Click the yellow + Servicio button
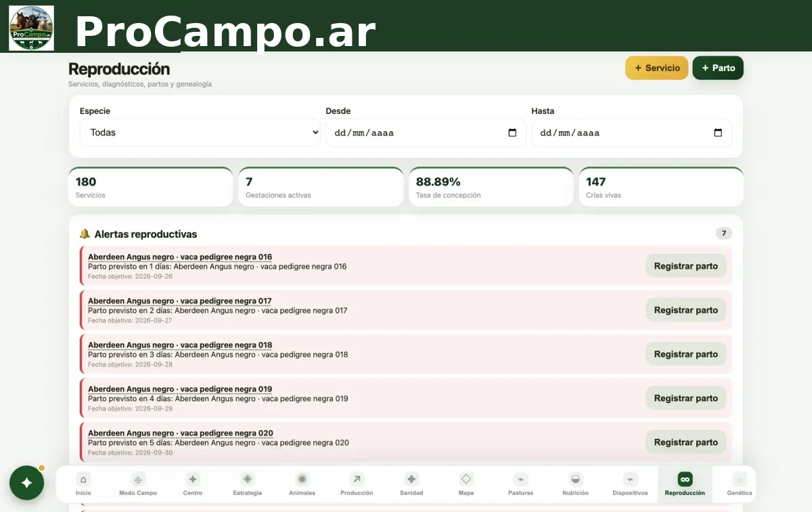The height and width of the screenshot is (512, 812). click(x=657, y=68)
